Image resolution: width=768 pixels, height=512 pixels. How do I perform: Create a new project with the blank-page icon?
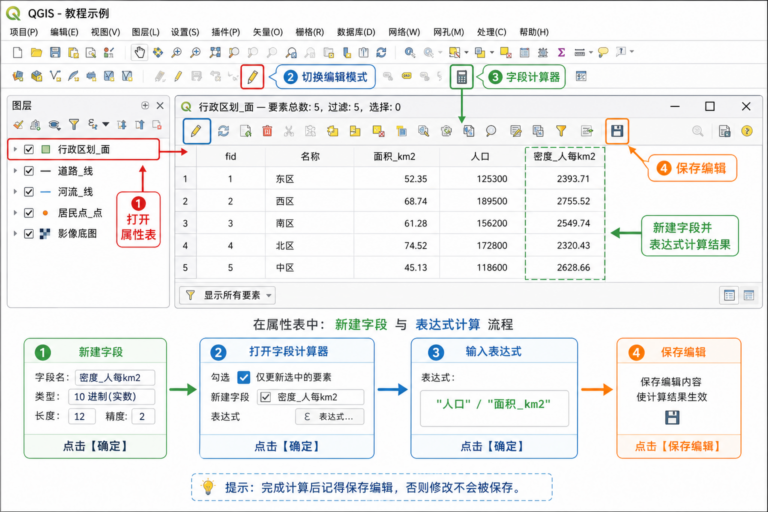pos(18,52)
